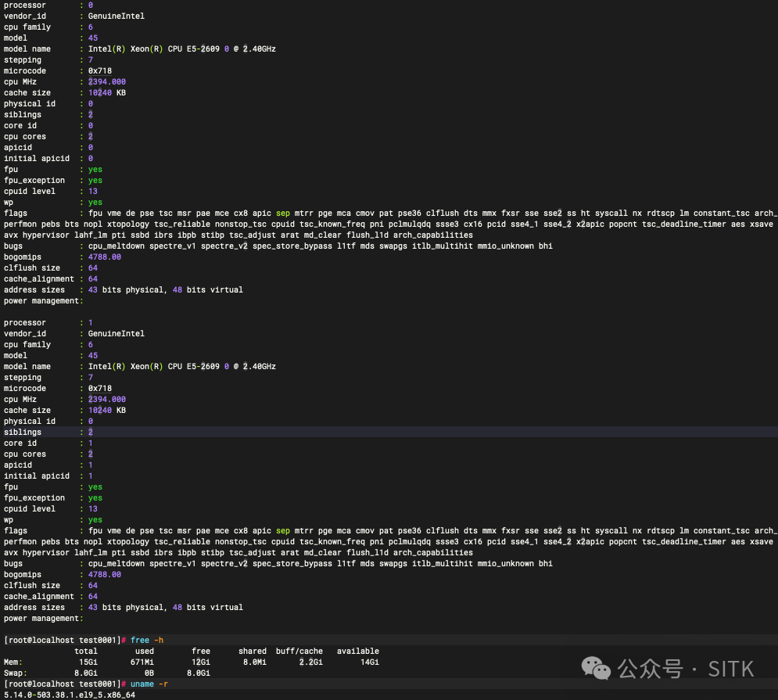Click the Mem used value '671Mi'
Screen dimensions: 778x700
142,662
